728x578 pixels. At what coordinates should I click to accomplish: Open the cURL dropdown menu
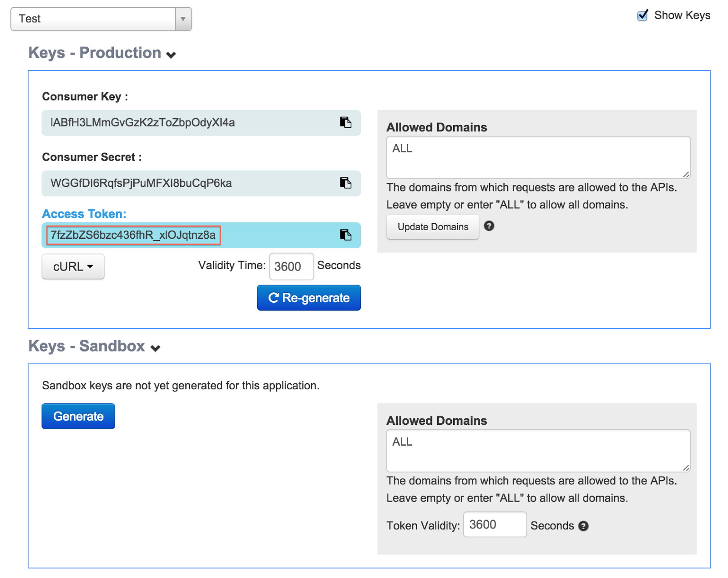click(x=73, y=266)
